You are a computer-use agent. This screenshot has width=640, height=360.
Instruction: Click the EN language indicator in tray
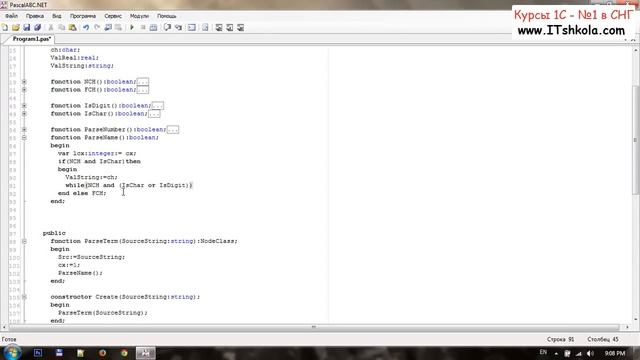(543, 352)
